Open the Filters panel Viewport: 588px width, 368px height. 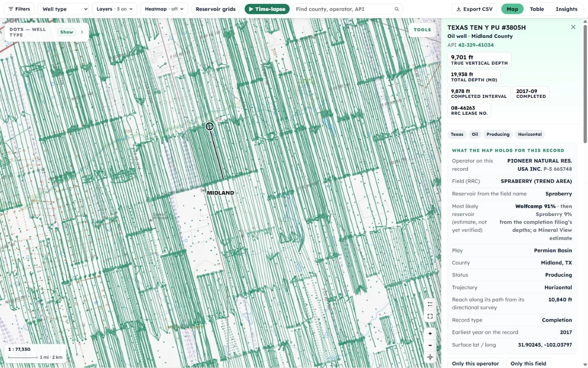tap(19, 9)
